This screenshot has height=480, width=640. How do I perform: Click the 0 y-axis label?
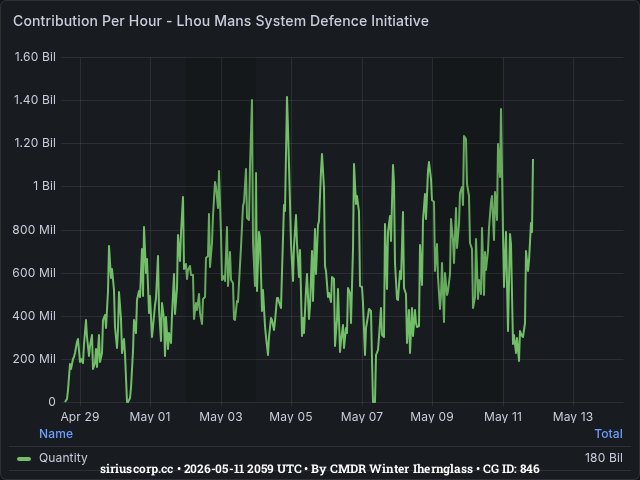click(52, 402)
